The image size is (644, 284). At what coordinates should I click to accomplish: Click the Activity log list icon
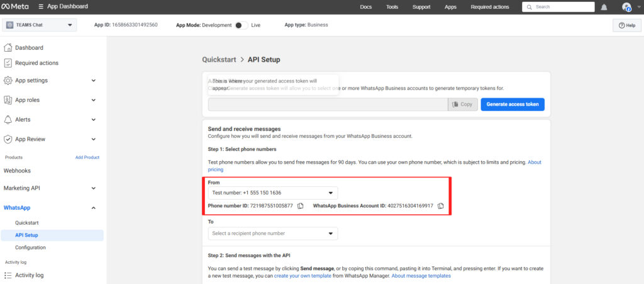coord(8,275)
